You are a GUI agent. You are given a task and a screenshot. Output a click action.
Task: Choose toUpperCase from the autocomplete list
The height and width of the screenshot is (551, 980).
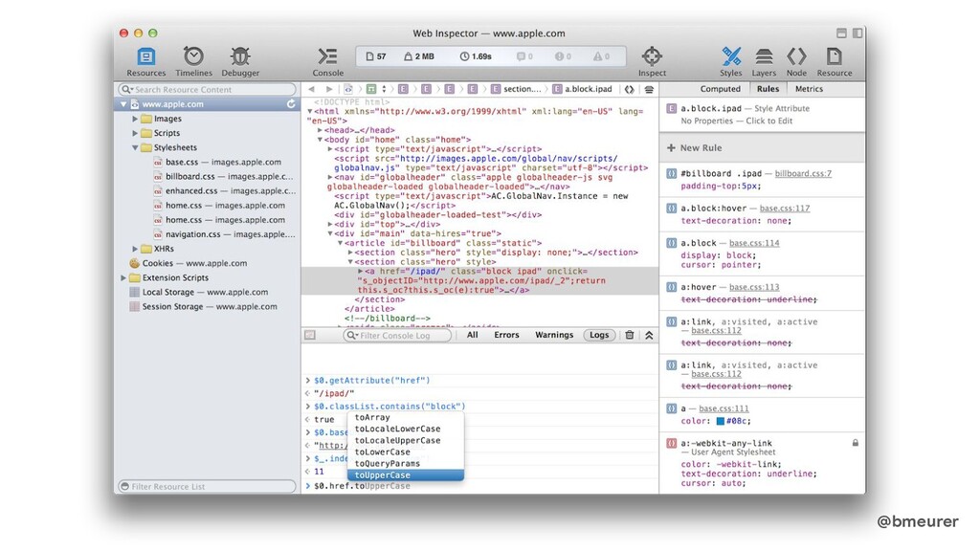tap(406, 475)
